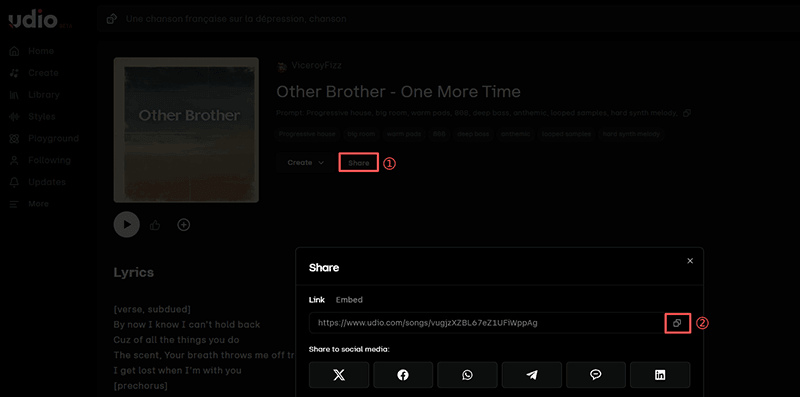Image resolution: width=800 pixels, height=397 pixels.
Task: Share the song to X
Action: coord(339,375)
